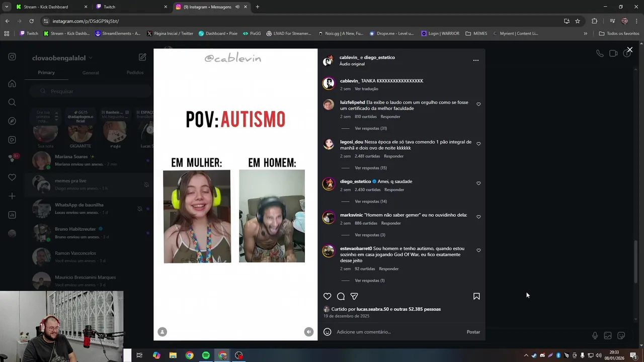Image resolution: width=644 pixels, height=362 pixels.
Task: Reply to legosi_dou's comment
Action: [393, 156]
